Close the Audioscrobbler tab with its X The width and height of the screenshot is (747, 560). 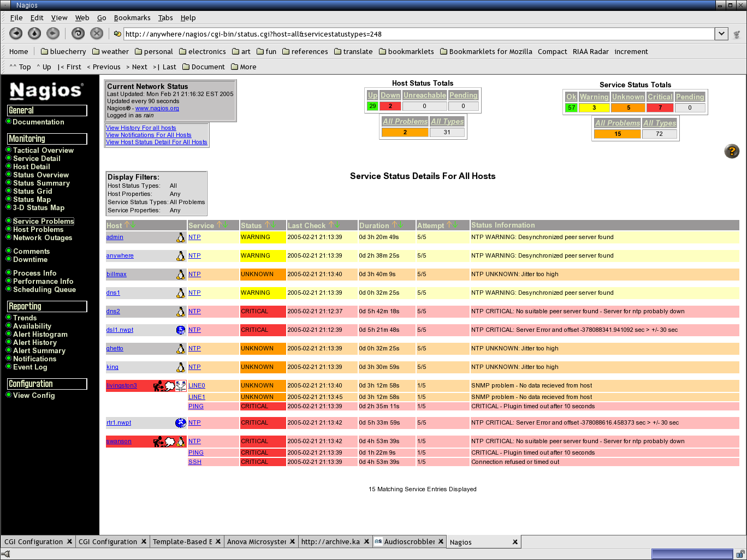tap(442, 541)
